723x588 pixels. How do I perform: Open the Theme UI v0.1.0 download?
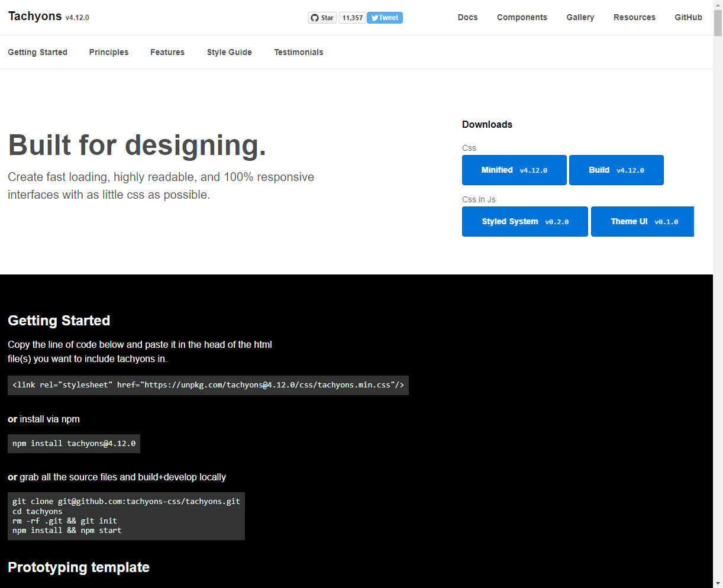[x=642, y=221]
